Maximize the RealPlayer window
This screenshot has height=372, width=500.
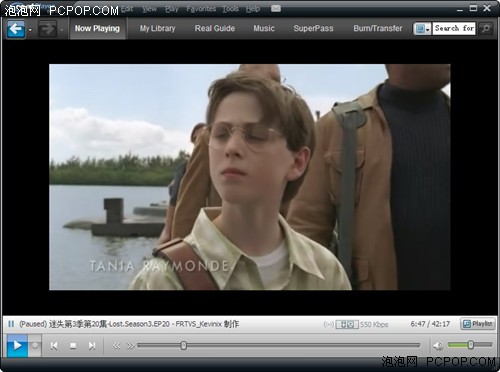coord(473,8)
